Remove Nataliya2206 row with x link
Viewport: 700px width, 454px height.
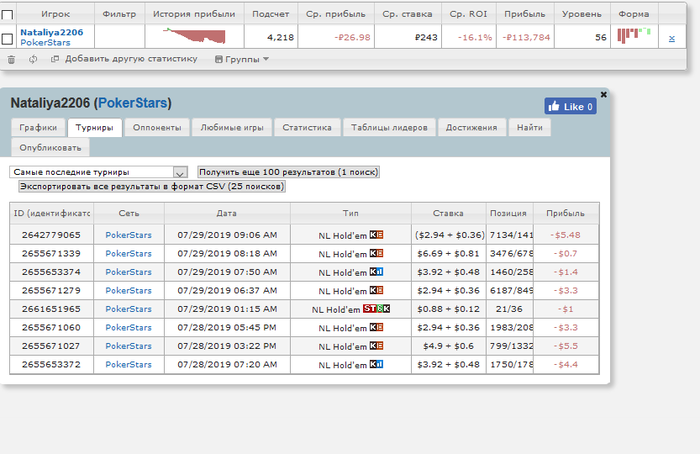coord(672,38)
